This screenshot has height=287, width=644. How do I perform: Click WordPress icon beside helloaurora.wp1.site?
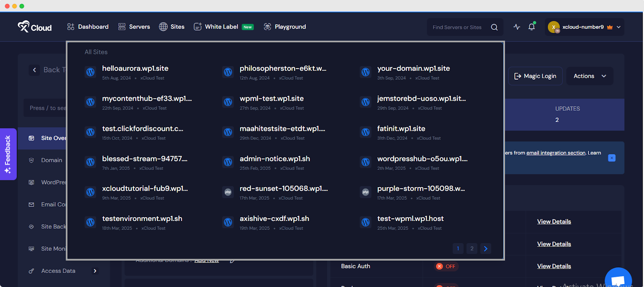click(91, 72)
